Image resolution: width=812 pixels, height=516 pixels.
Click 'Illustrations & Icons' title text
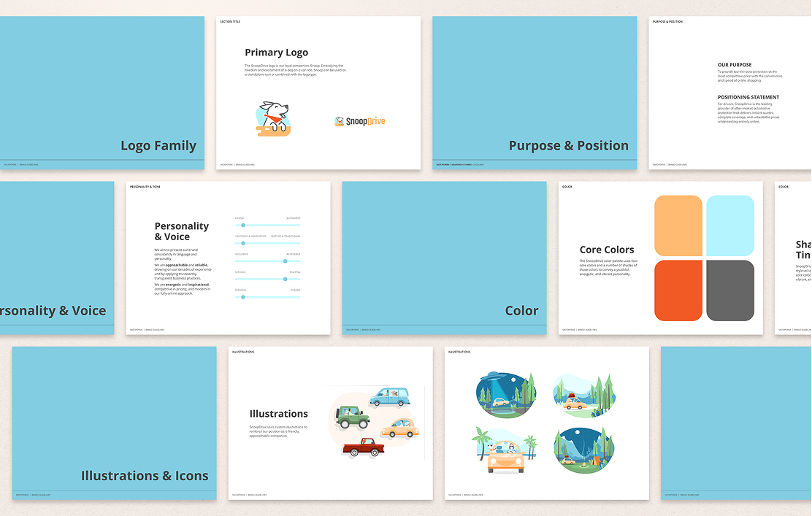tap(145, 476)
